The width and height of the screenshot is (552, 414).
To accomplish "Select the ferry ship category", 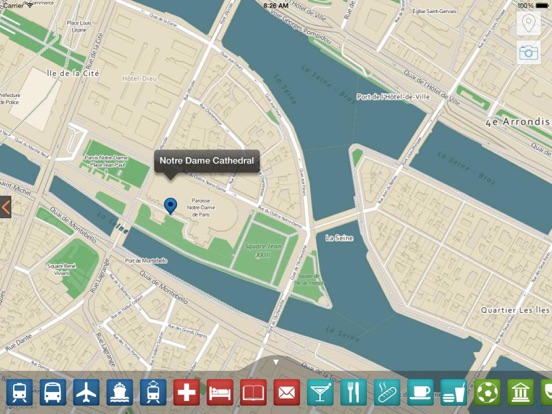I will [x=120, y=392].
